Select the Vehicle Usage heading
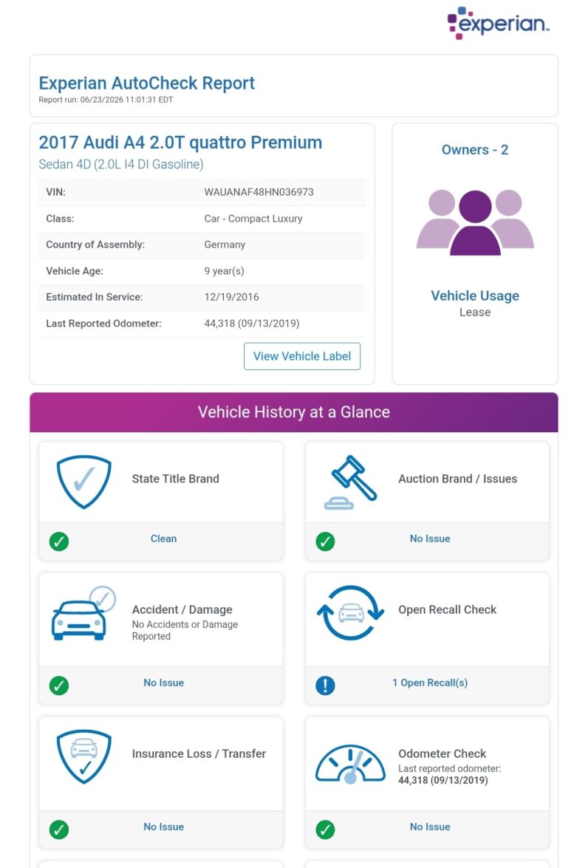Image resolution: width=588 pixels, height=868 pixels. [x=475, y=295]
